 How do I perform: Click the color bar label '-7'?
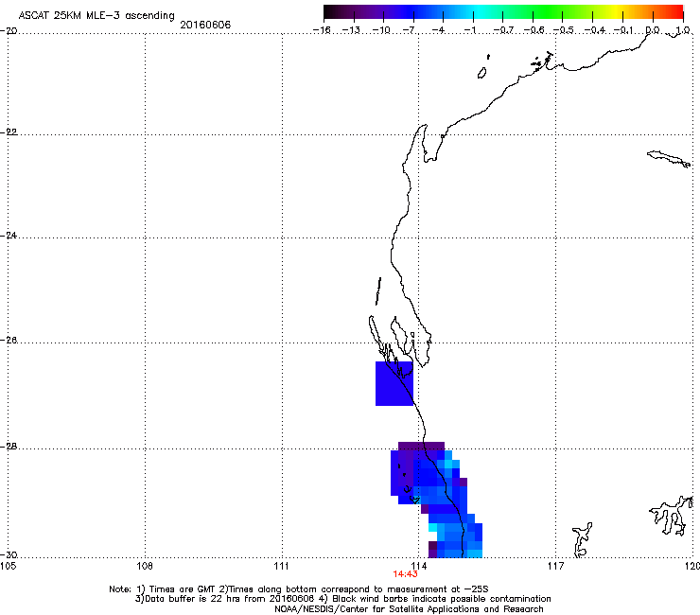click(x=410, y=30)
